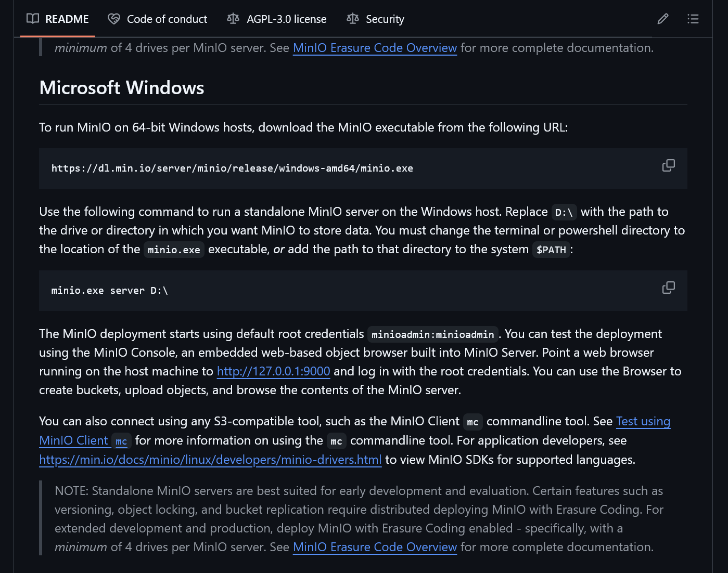Click the pencil icon to edit the README
This screenshot has width=728, height=573.
tap(662, 19)
